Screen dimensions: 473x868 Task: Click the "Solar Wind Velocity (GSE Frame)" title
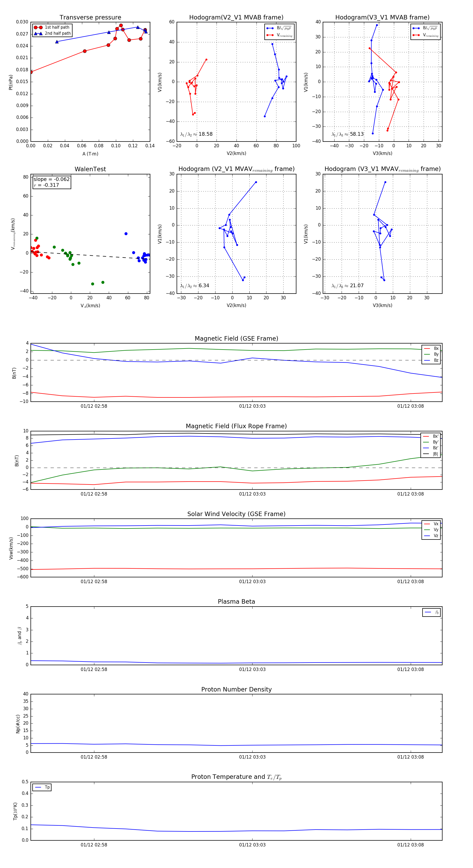tap(236, 514)
